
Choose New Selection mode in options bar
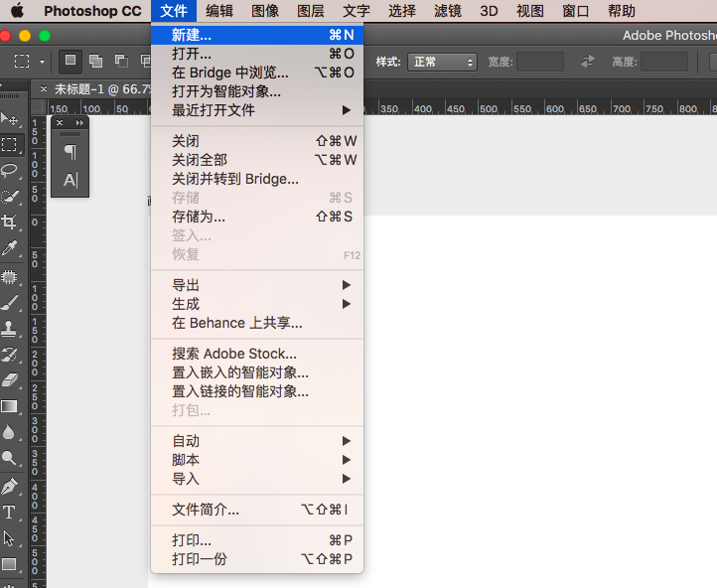71,62
